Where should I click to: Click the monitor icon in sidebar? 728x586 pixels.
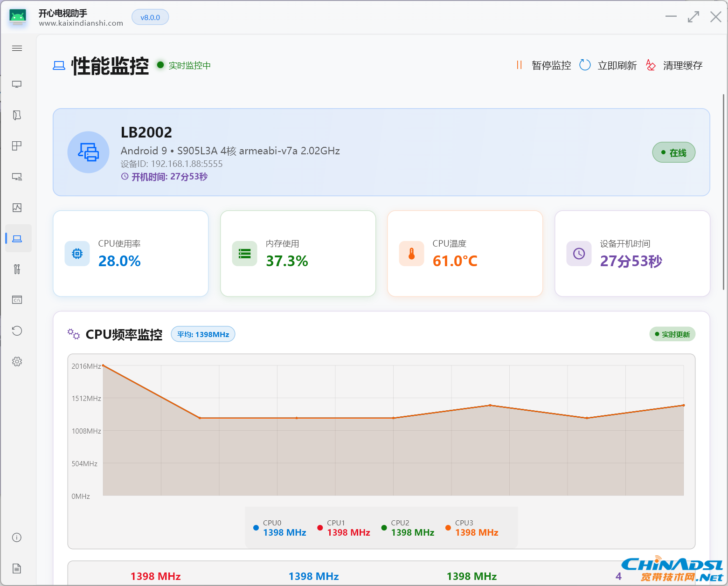[x=17, y=84]
